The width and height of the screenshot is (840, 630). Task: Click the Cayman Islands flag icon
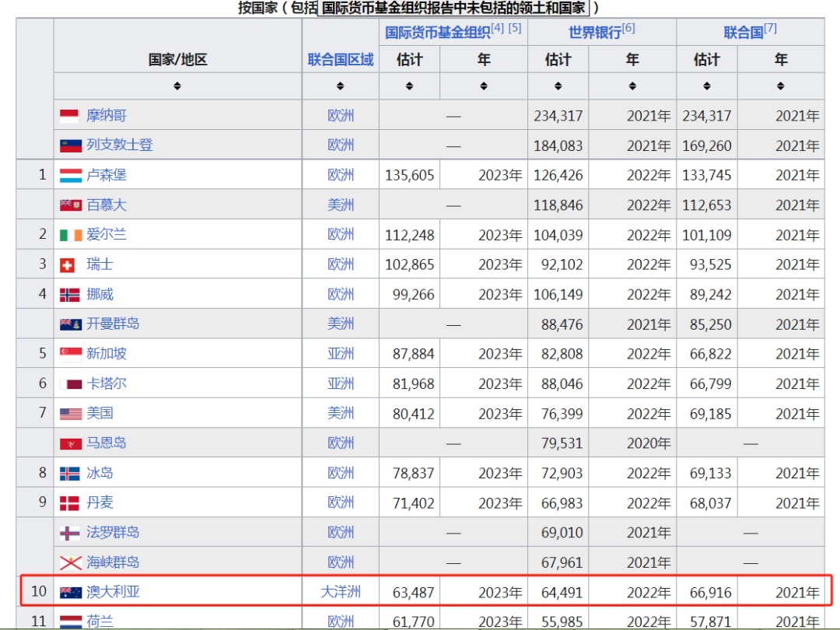tap(70, 324)
